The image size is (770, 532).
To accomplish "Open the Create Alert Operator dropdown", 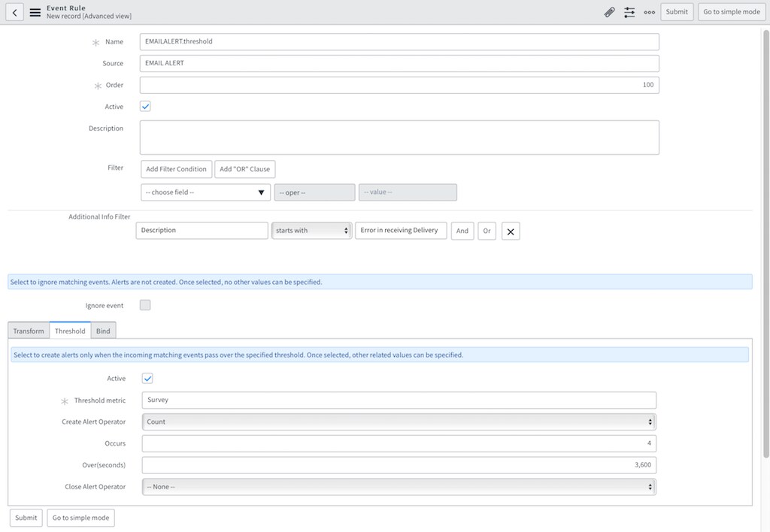I will coord(399,422).
